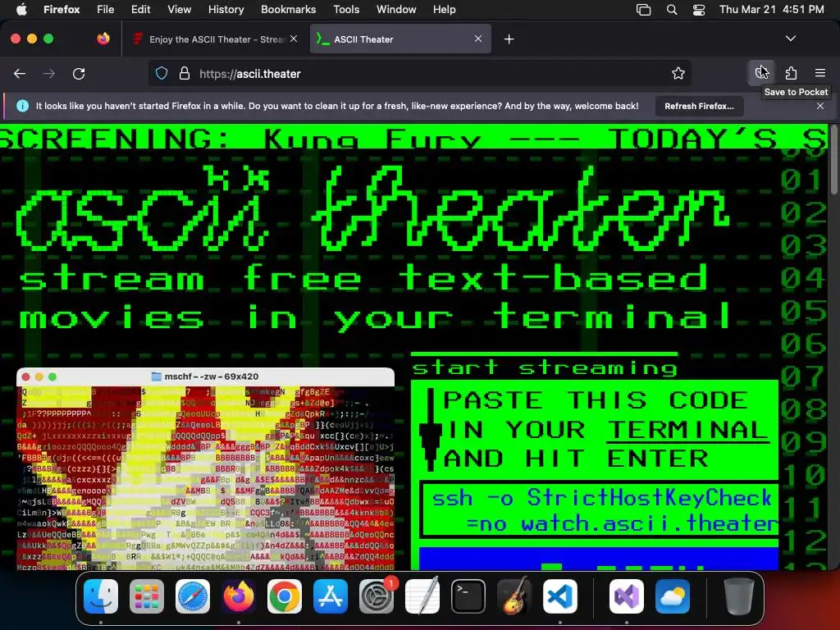Dismiss the Firefox refresh notification bar
The image size is (840, 630).
pyautogui.click(x=820, y=106)
